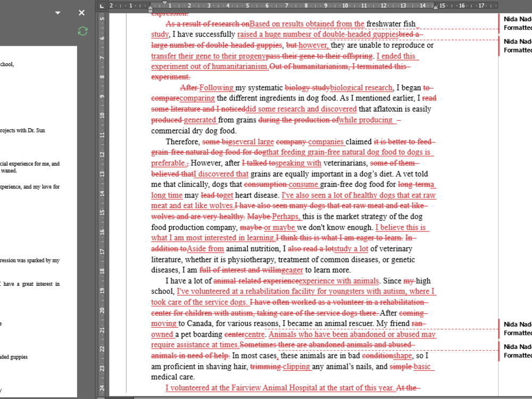This screenshot has width=532, height=399.
Task: Open the side pane options dropdown arrow
Action: (x=57, y=13)
